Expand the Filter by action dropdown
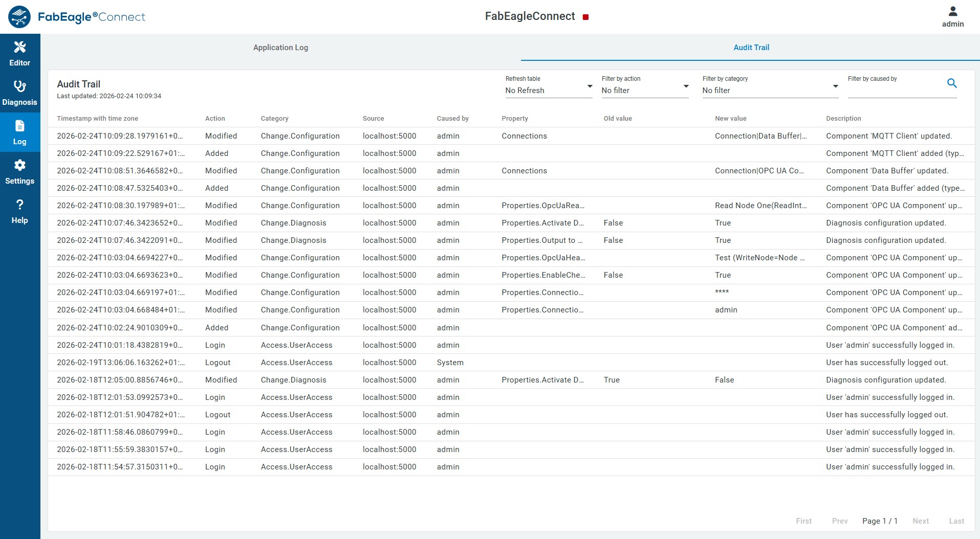Viewport: 980px width, 539px height. point(645,90)
